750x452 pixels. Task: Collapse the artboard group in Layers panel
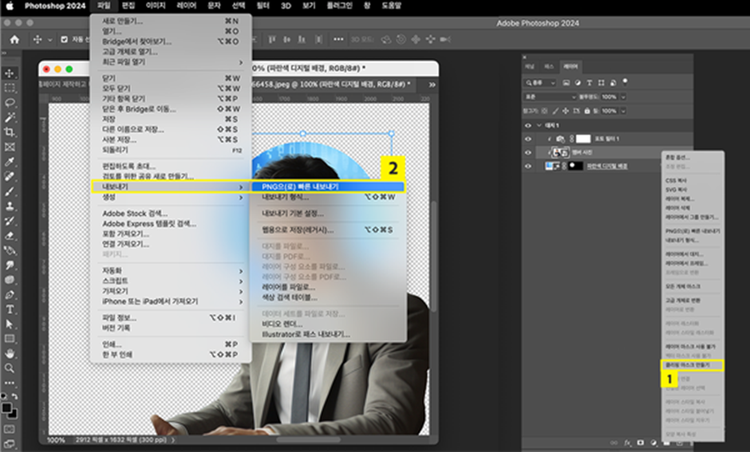tap(539, 125)
